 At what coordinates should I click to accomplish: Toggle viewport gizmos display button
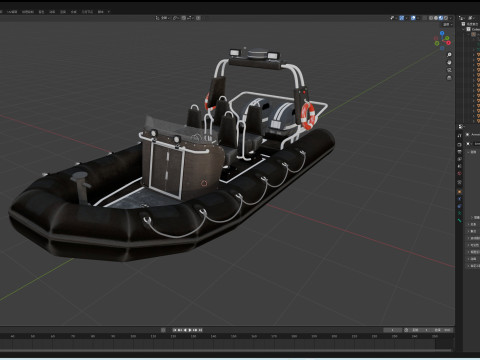[x=401, y=18]
